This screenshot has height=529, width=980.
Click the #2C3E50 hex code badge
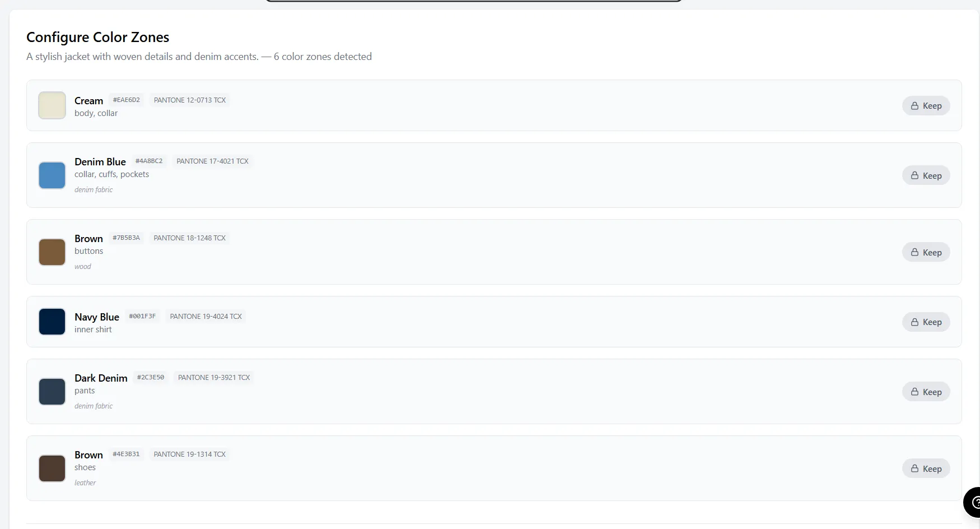[151, 378]
